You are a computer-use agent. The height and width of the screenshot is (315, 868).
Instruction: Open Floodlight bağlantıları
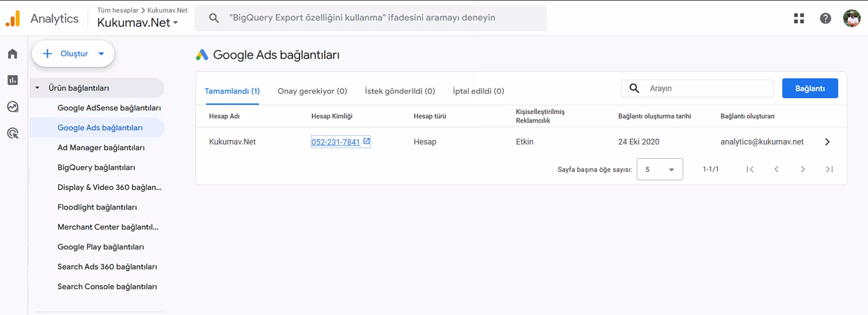pos(97,207)
